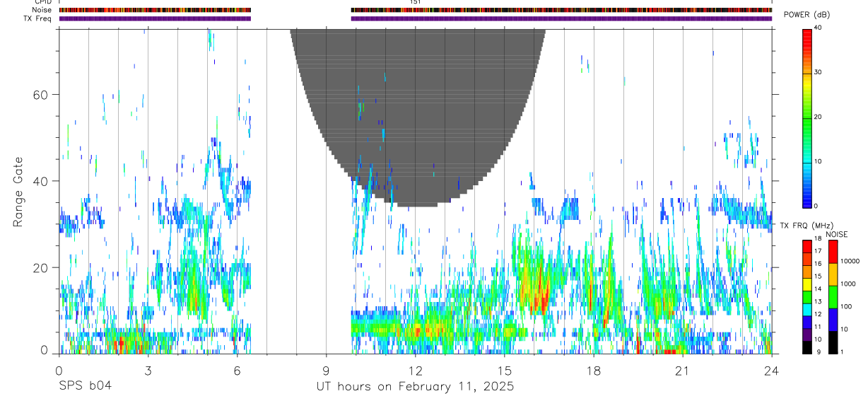Click the 6 tick on UT hours axis
The height and width of the screenshot is (401, 868).
(x=237, y=370)
